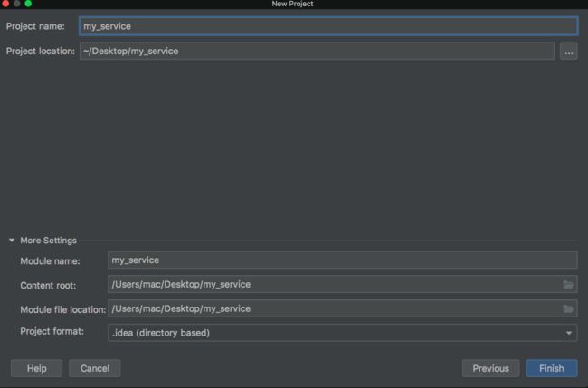The height and width of the screenshot is (388, 588).
Task: Open the project location browse ellipsis button
Action: [568, 51]
